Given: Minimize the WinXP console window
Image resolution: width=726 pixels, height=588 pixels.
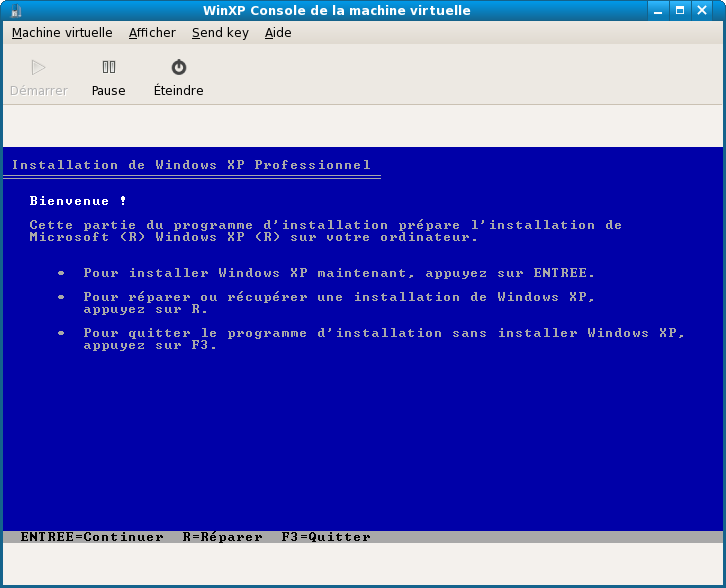Looking at the screenshot, I should pos(657,10).
